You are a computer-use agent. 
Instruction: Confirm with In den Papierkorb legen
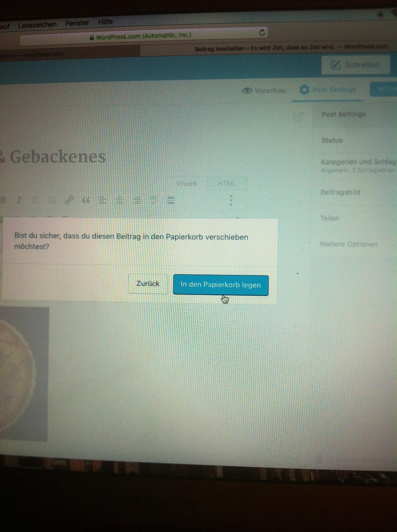tap(221, 285)
